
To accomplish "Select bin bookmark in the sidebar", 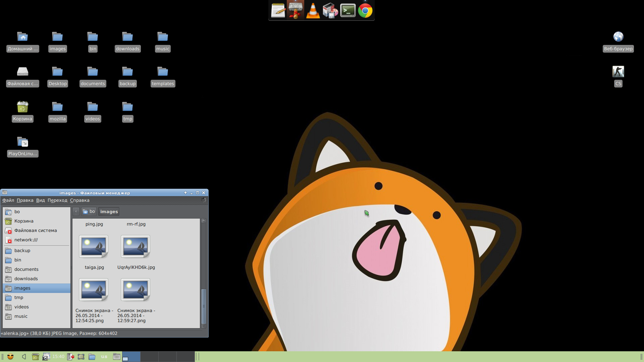I will click(x=37, y=260).
